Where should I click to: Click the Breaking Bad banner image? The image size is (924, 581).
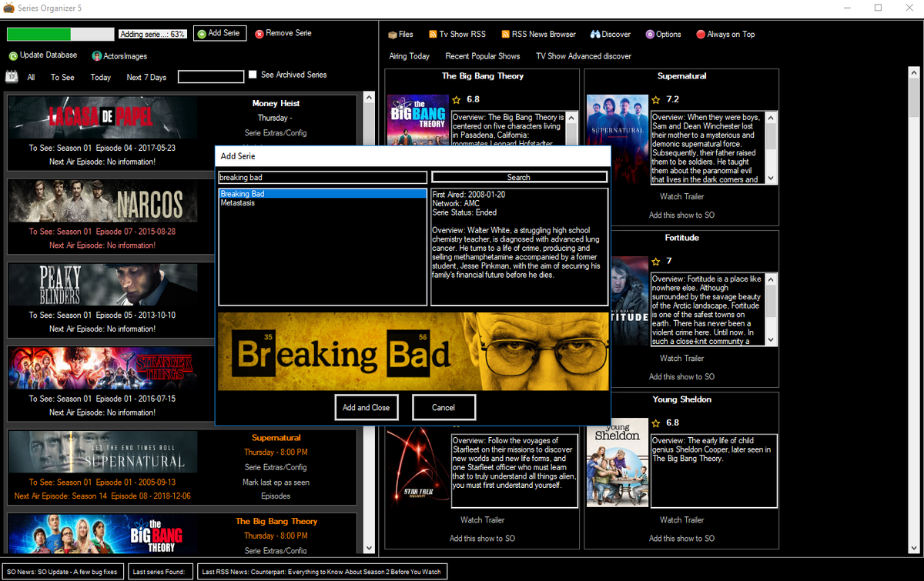pos(413,351)
